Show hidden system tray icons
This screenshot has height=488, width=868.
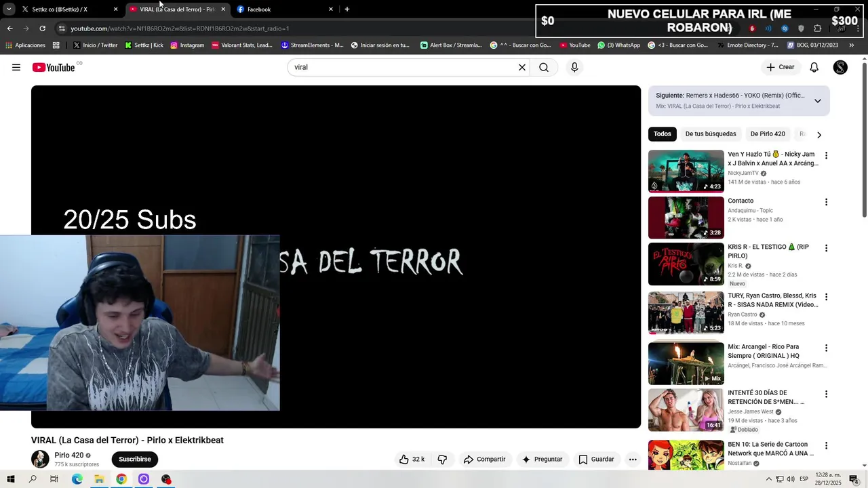pyautogui.click(x=769, y=479)
